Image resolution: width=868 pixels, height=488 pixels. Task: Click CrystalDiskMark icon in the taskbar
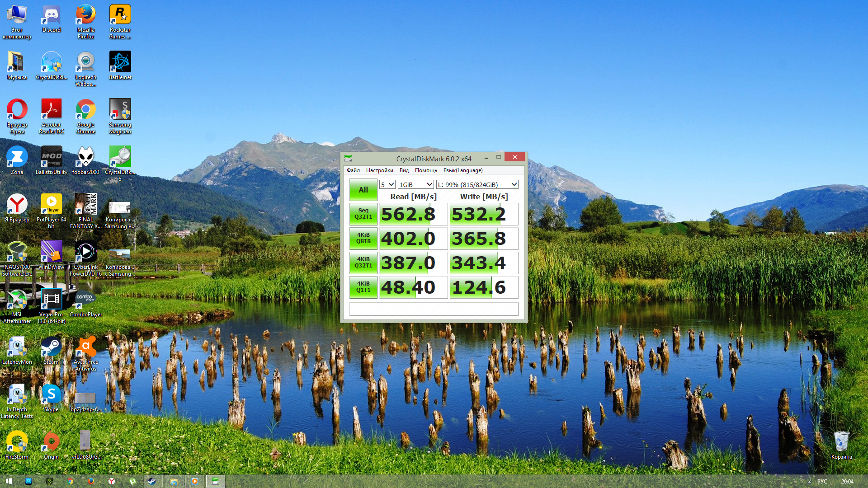(216, 481)
